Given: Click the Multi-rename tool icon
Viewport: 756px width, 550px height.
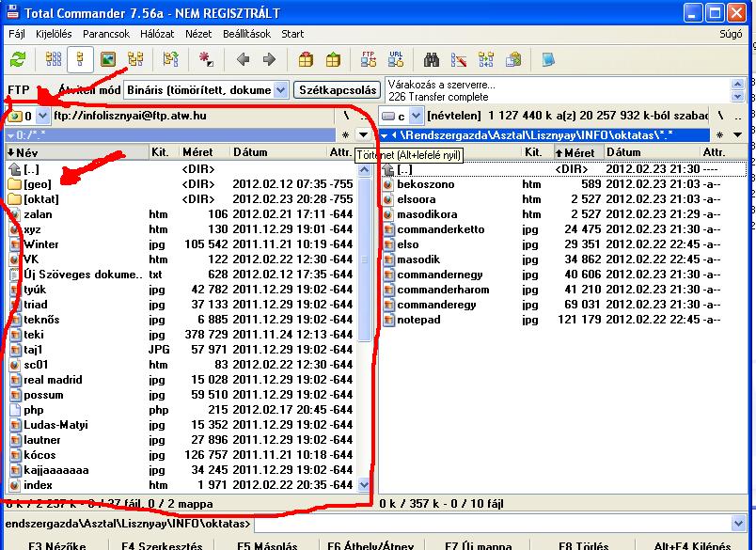Looking at the screenshot, I should pyautogui.click(x=459, y=59).
